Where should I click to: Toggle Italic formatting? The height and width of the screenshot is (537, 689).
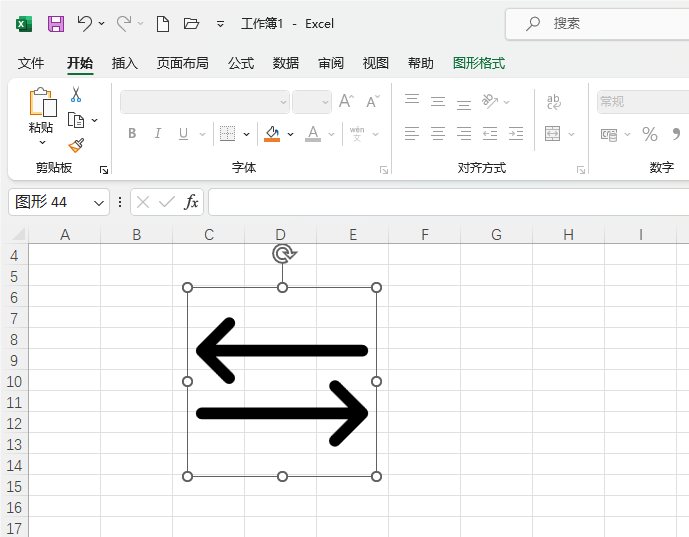pyautogui.click(x=158, y=134)
